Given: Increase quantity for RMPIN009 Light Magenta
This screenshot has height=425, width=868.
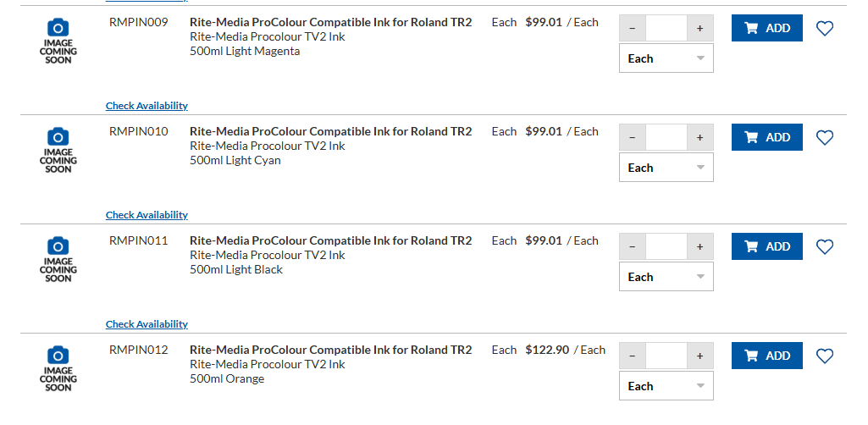Looking at the screenshot, I should (699, 28).
